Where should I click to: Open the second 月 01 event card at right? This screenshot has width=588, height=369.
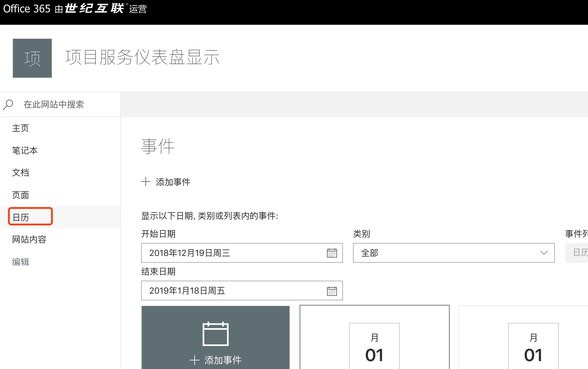pyautogui.click(x=523, y=337)
